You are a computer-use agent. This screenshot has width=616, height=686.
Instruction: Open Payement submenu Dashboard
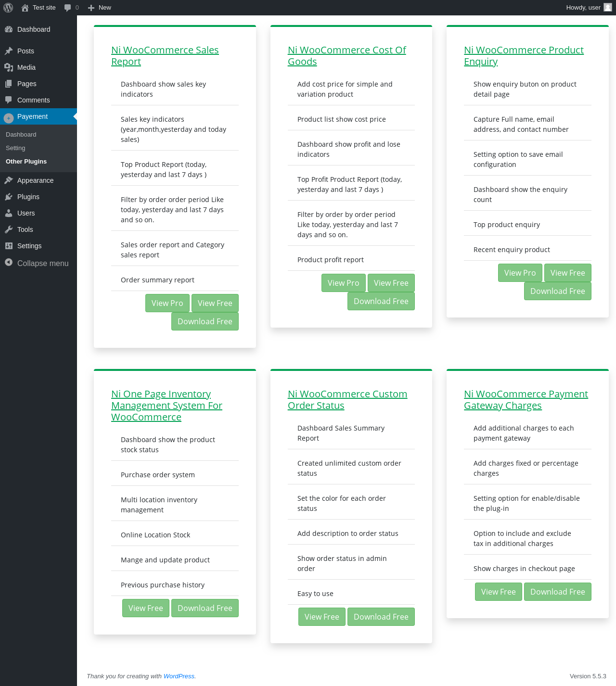[x=21, y=135]
